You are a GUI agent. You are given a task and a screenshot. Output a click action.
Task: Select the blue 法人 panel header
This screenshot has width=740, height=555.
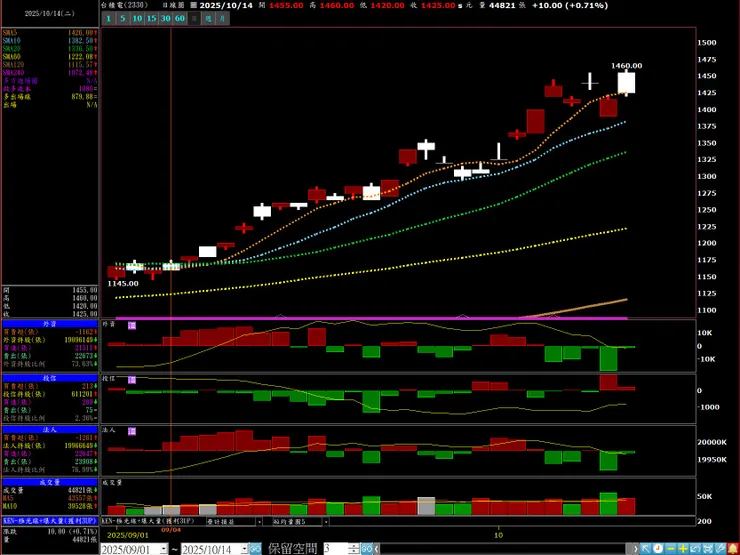(50, 430)
